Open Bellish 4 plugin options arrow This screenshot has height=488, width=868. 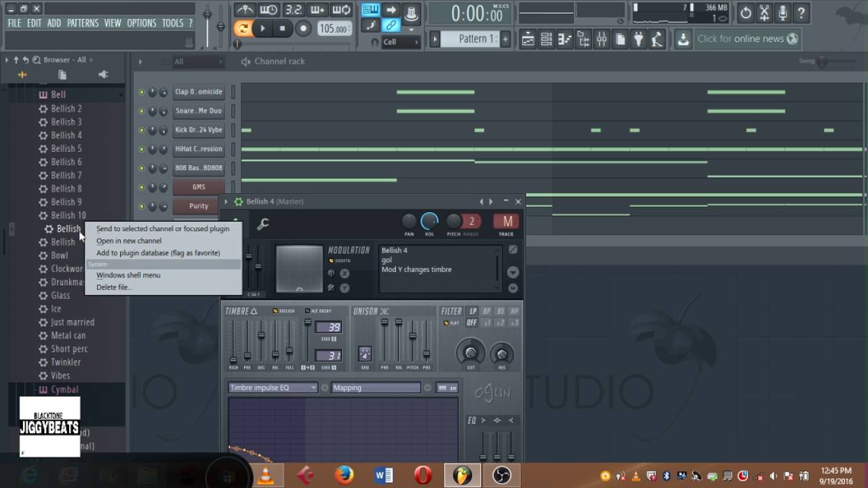tap(226, 201)
